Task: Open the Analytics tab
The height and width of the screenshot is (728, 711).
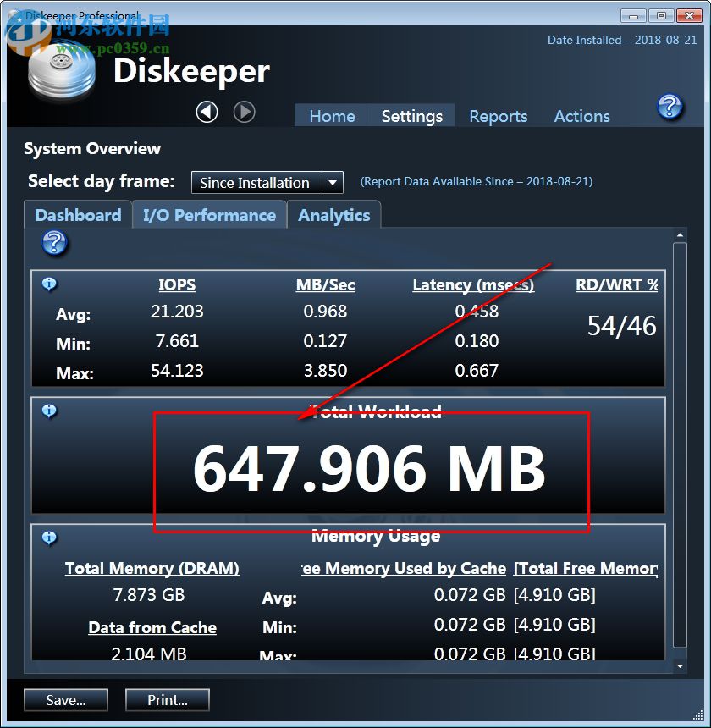Action: (333, 215)
